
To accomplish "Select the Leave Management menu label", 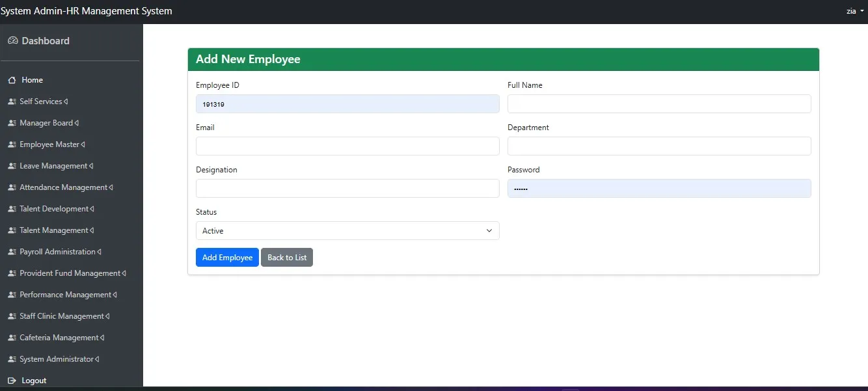I will click(x=53, y=166).
